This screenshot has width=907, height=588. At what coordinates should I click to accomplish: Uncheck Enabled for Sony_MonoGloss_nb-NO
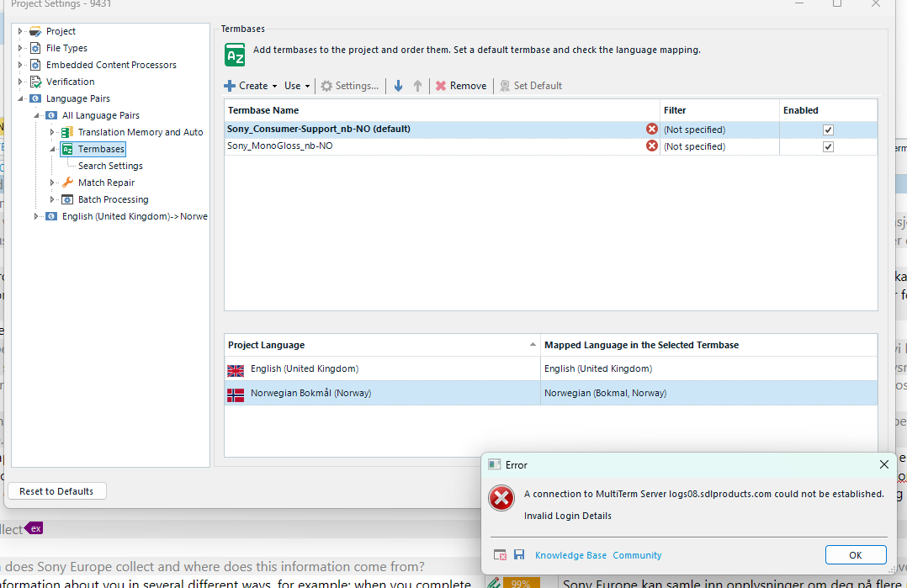click(x=828, y=146)
